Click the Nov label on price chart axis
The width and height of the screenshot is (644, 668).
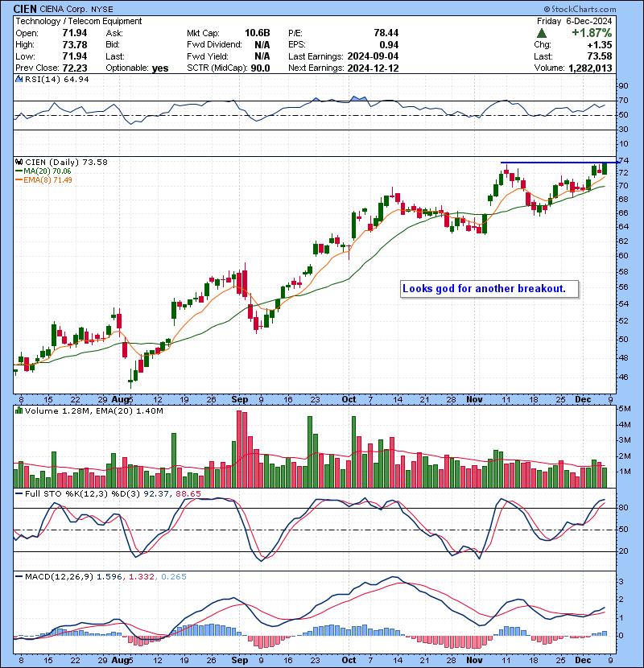pyautogui.click(x=474, y=400)
